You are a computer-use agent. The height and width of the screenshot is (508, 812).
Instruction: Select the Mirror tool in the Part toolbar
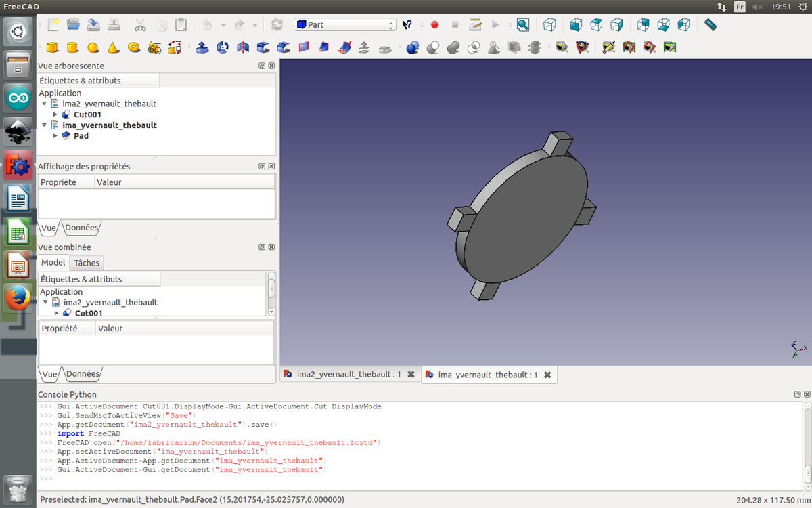tap(243, 47)
